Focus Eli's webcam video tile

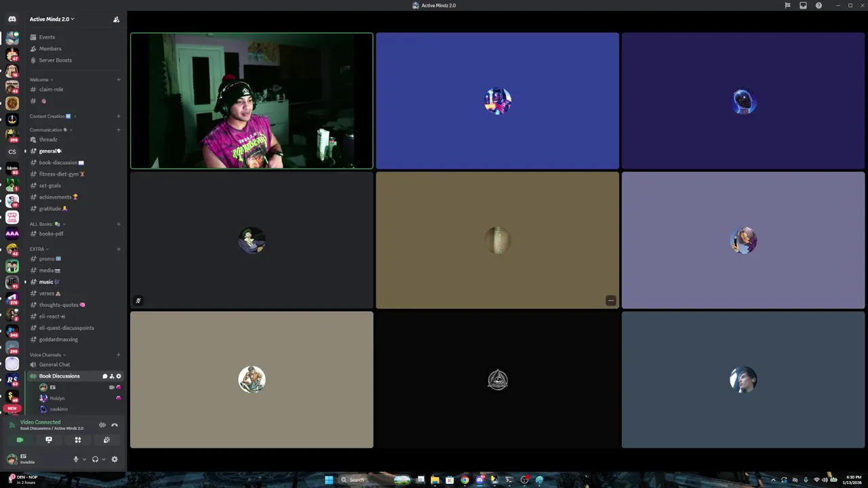click(x=252, y=101)
